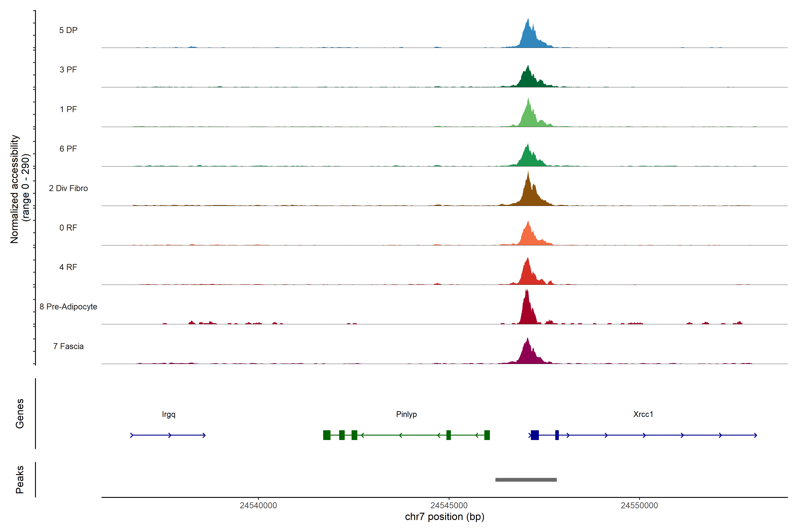Click the Pinlyp gene label

tap(406, 414)
